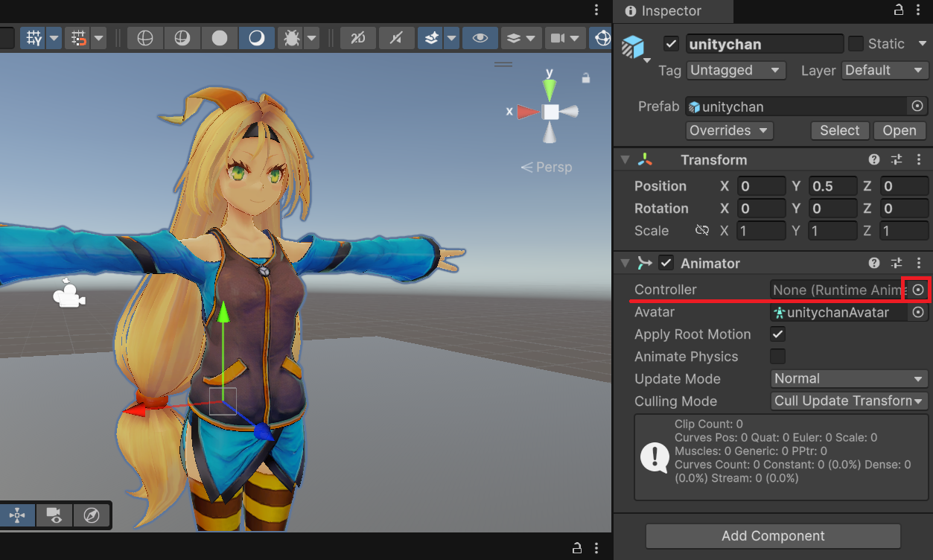This screenshot has width=933, height=560.
Task: Uncheck Apply Root Motion
Action: pyautogui.click(x=778, y=334)
